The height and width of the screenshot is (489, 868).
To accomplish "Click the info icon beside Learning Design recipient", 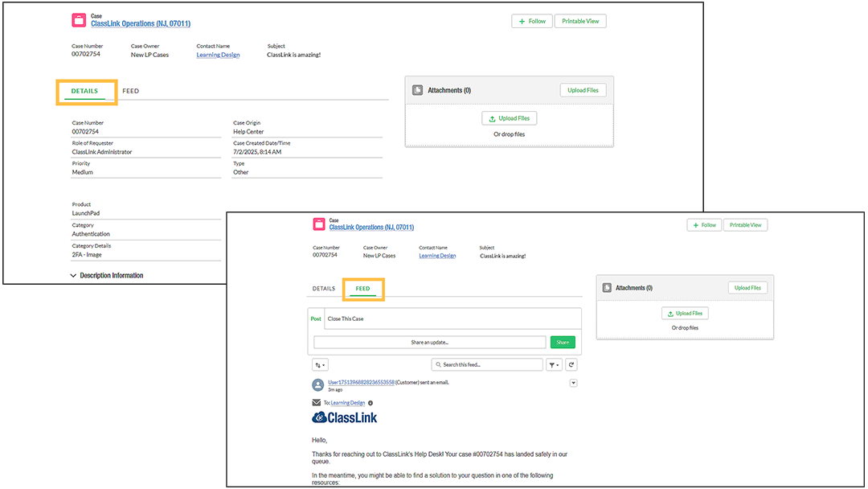I will tap(371, 403).
